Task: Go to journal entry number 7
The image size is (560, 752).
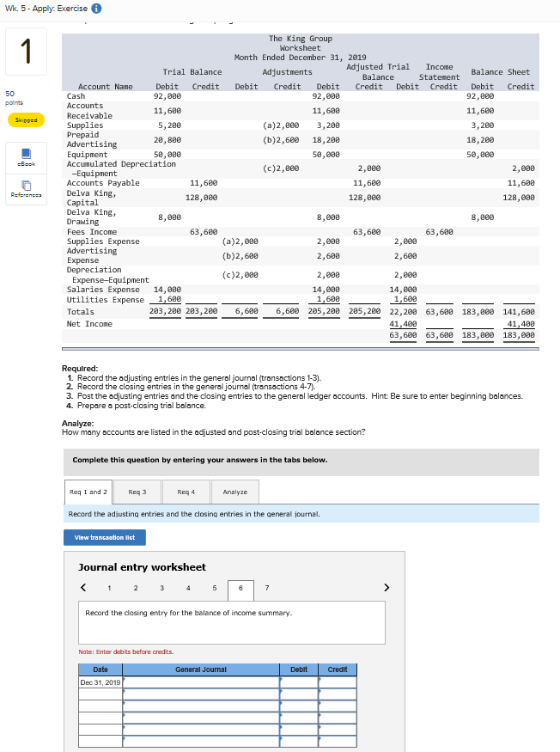Action: click(267, 588)
